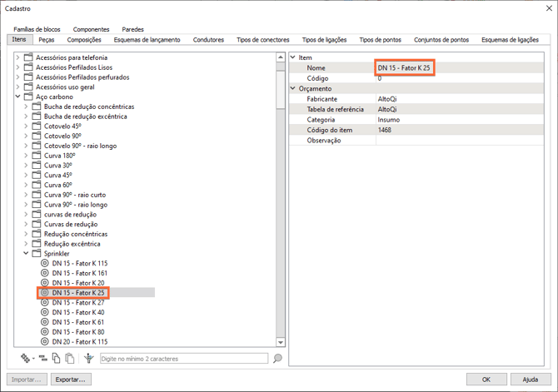
Task: Click the Exportar button
Action: (71, 380)
